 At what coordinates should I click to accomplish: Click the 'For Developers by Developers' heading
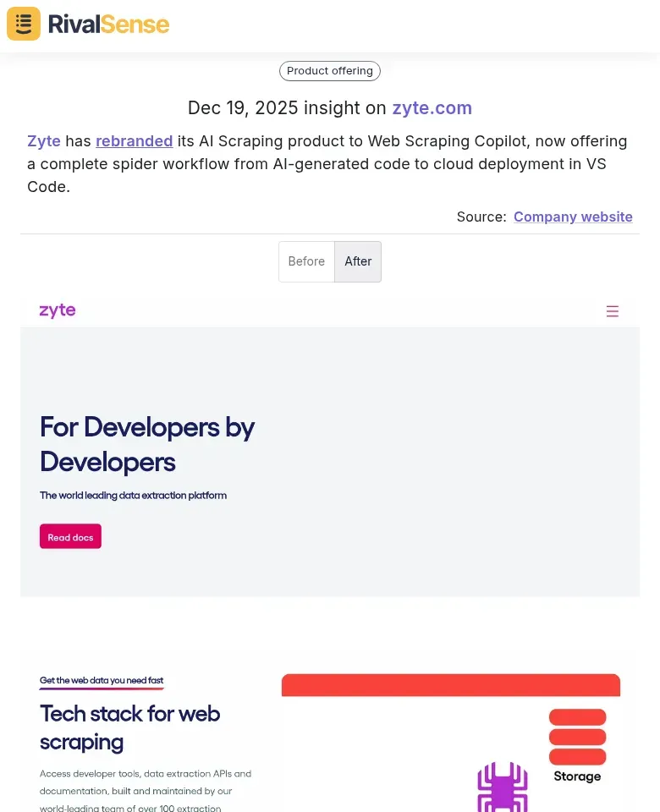pyautogui.click(x=147, y=444)
